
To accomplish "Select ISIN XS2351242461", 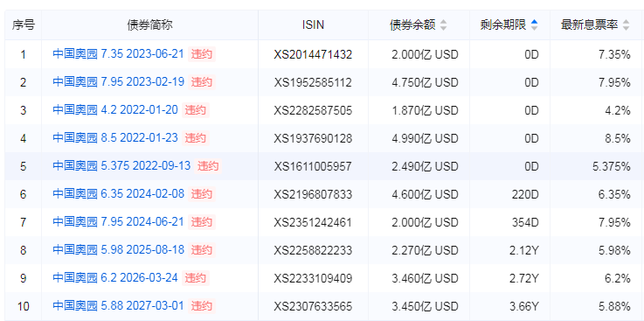I will (x=313, y=222).
